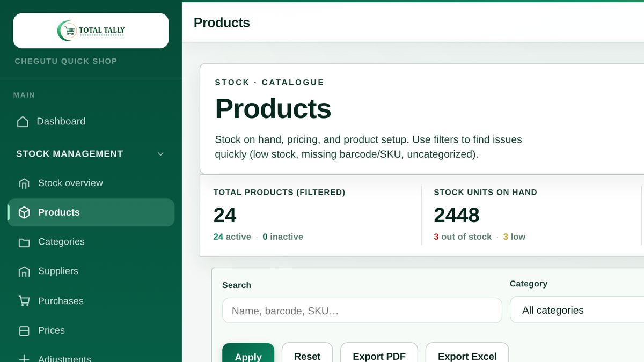This screenshot has height=362, width=644.
Task: Click the '3 low' stock text
Action: [514, 237]
